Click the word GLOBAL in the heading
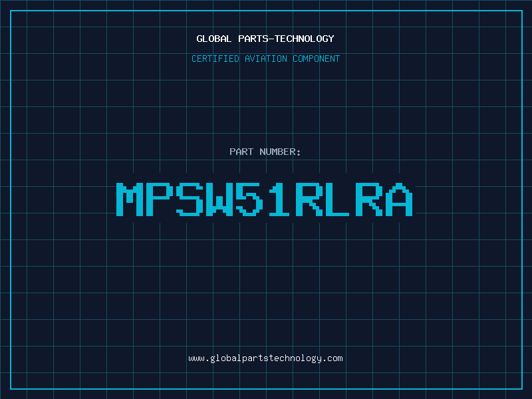Viewport: 532px width, 399px height. pos(214,39)
